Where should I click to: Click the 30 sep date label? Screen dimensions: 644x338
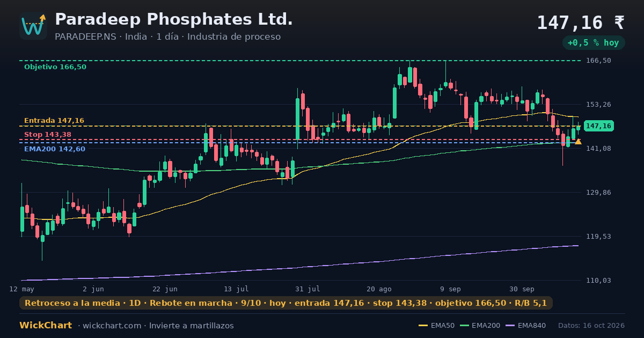pos(522,289)
